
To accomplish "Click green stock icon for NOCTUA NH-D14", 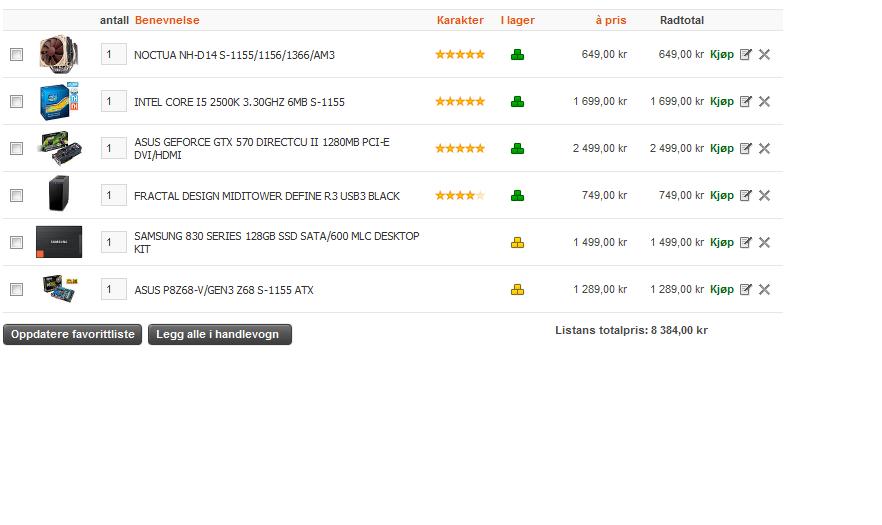I will (x=518, y=55).
